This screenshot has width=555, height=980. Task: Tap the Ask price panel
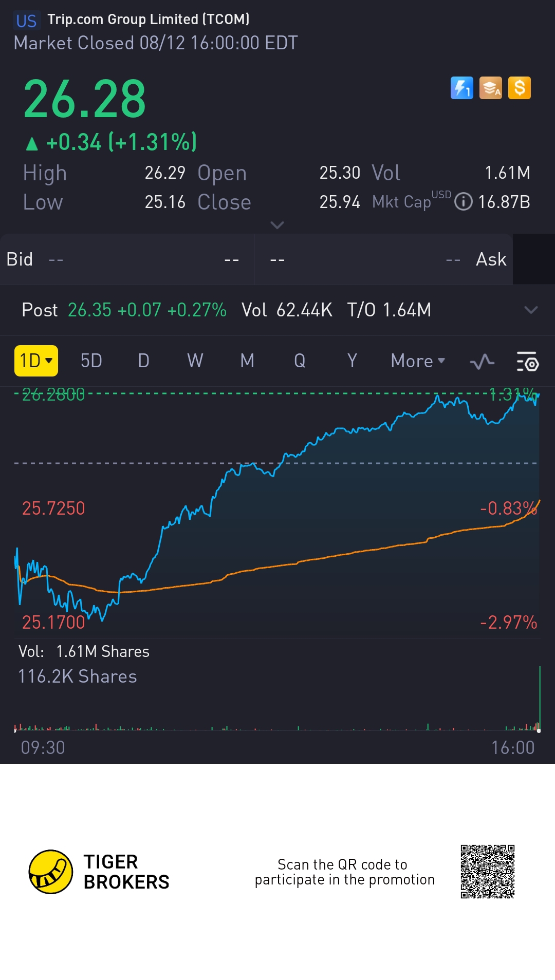[384, 259]
